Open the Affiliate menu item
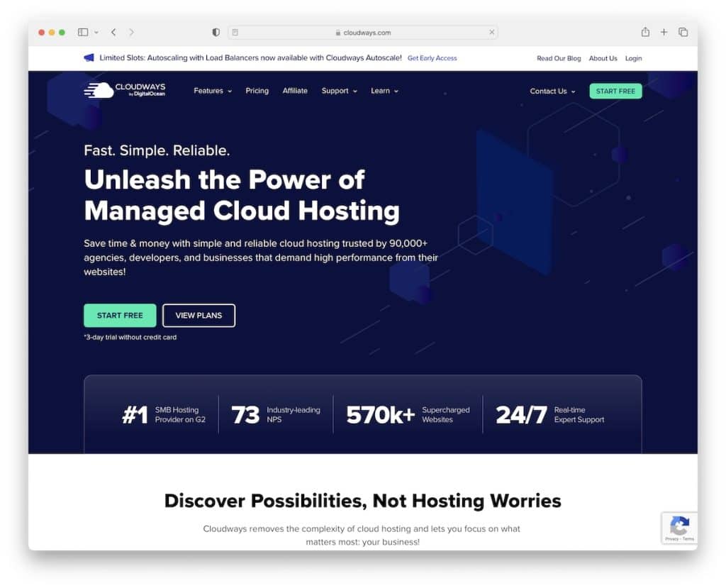726x588 pixels. tap(295, 91)
